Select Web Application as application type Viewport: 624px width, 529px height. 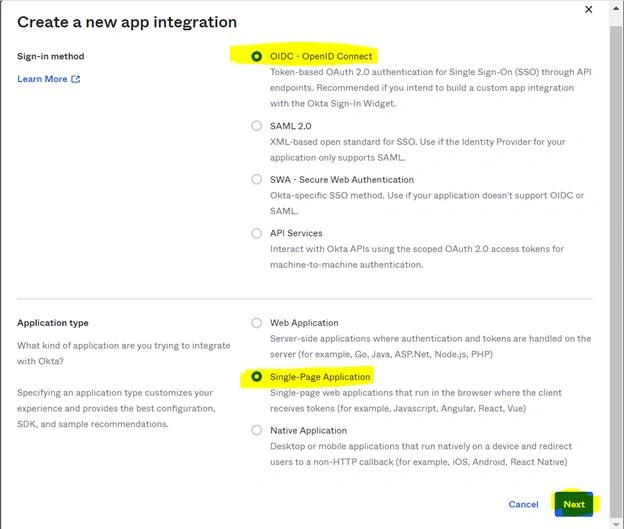[x=257, y=323]
